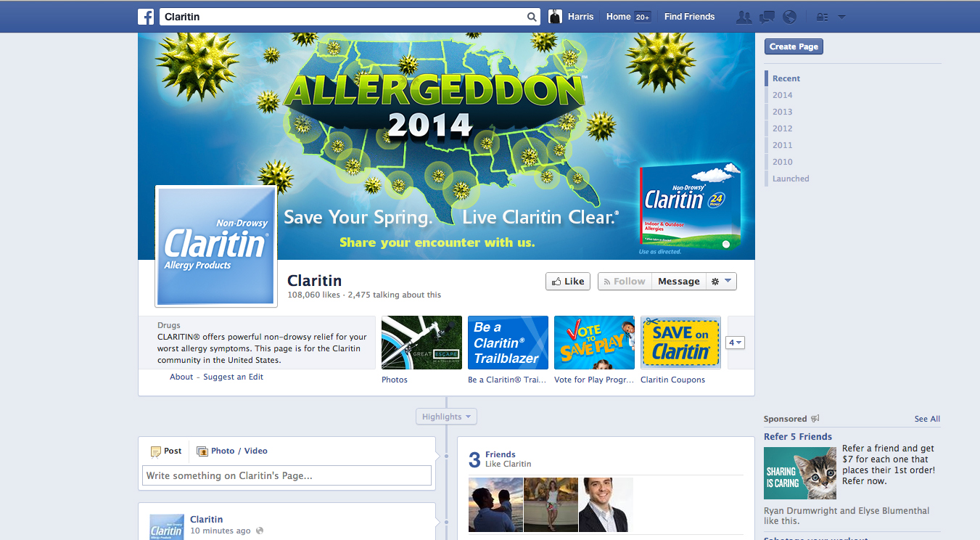
Task: Click the Create Page button
Action: (793, 46)
